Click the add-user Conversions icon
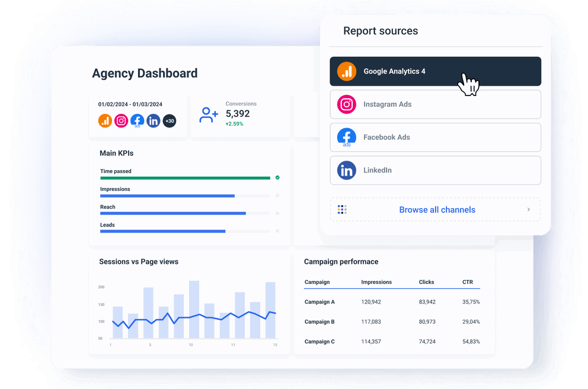This screenshot has height=389, width=588. tap(209, 115)
